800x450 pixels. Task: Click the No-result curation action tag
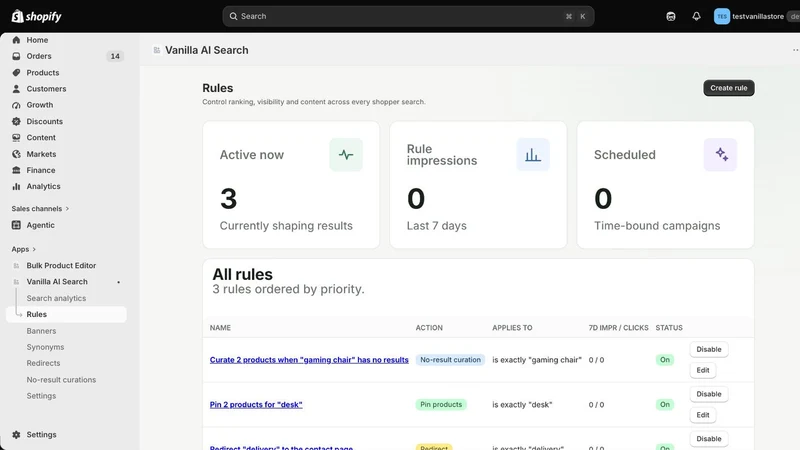450,360
